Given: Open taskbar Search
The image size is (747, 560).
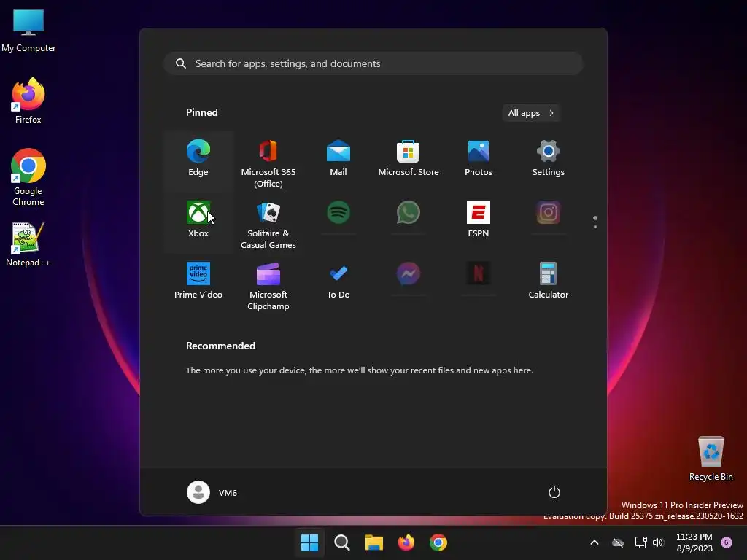Looking at the screenshot, I should click(341, 542).
